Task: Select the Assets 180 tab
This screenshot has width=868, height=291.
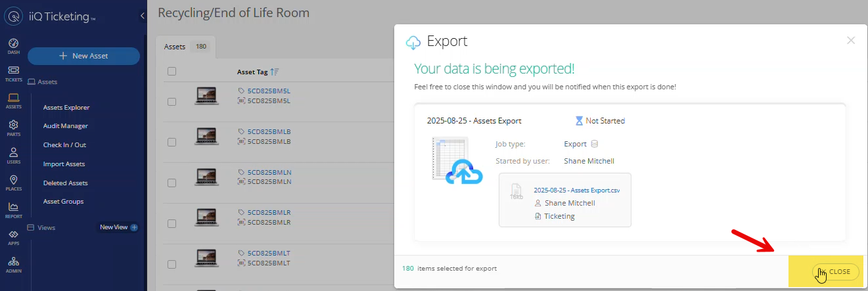Action: [185, 47]
